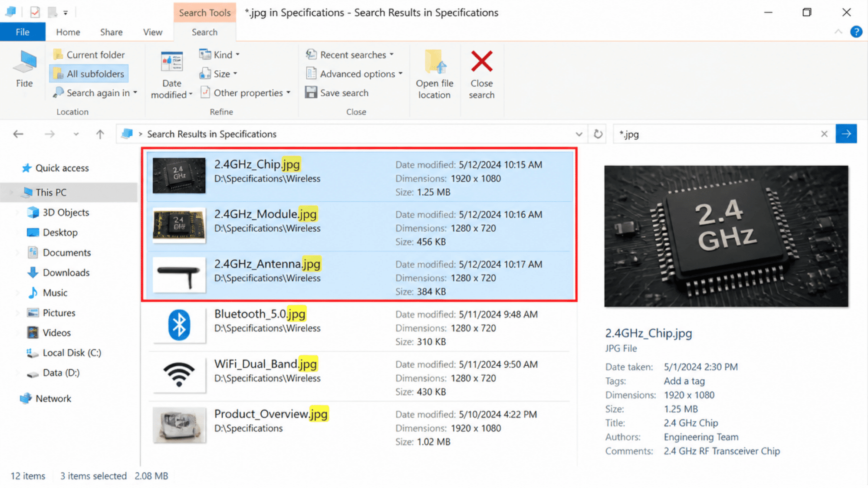This screenshot has height=488, width=868.
Task: Open Desktop in navigation pane
Action: point(52,232)
